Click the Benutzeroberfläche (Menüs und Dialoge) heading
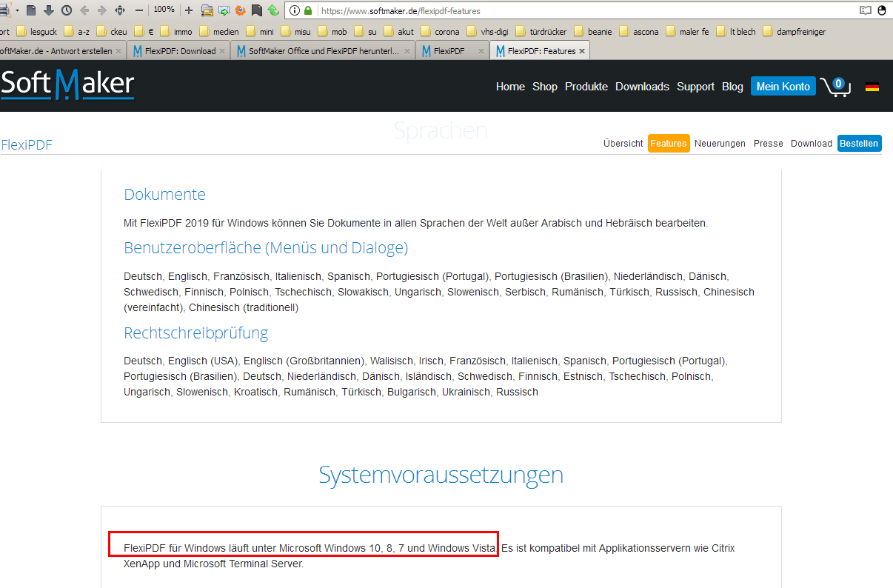 coord(266,247)
